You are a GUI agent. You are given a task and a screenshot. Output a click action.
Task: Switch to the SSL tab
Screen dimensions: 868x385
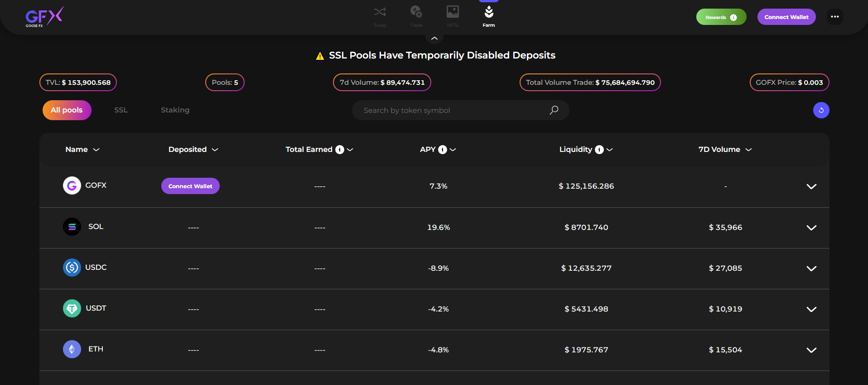tap(121, 110)
